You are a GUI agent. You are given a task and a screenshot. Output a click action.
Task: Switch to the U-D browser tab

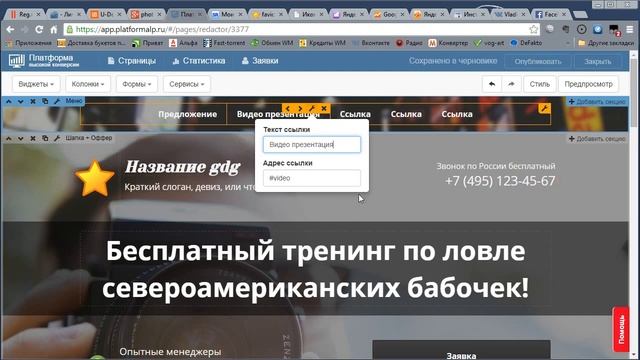pos(106,14)
